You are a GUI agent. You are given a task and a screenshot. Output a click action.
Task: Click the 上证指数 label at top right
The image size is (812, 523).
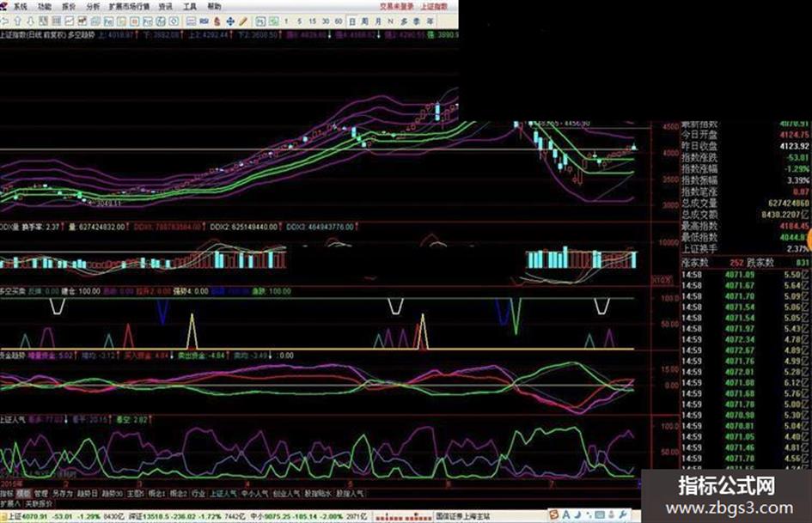tap(434, 6)
